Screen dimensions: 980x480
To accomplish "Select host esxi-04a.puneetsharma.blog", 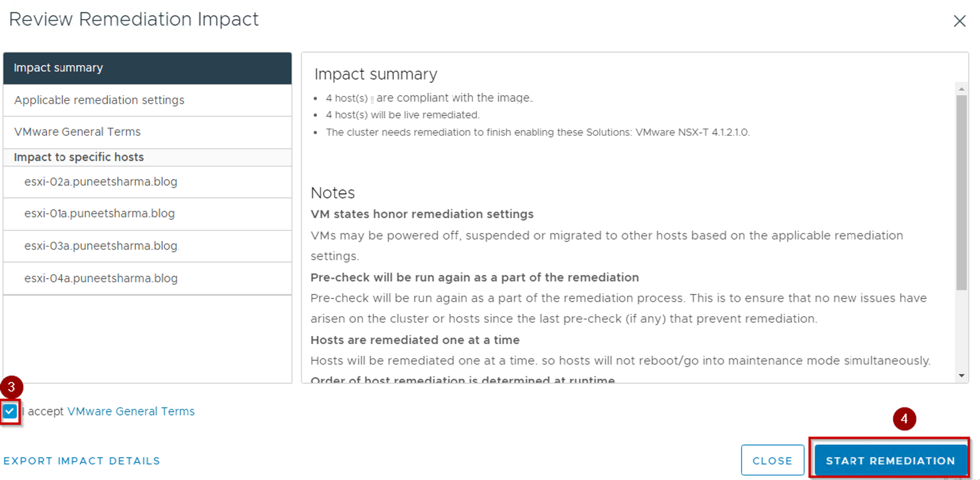I will [x=101, y=278].
